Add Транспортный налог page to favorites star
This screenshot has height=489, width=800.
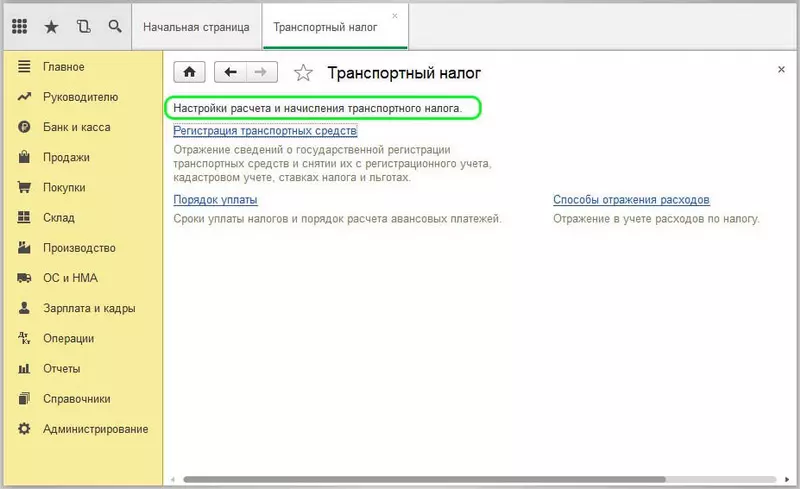(x=303, y=73)
